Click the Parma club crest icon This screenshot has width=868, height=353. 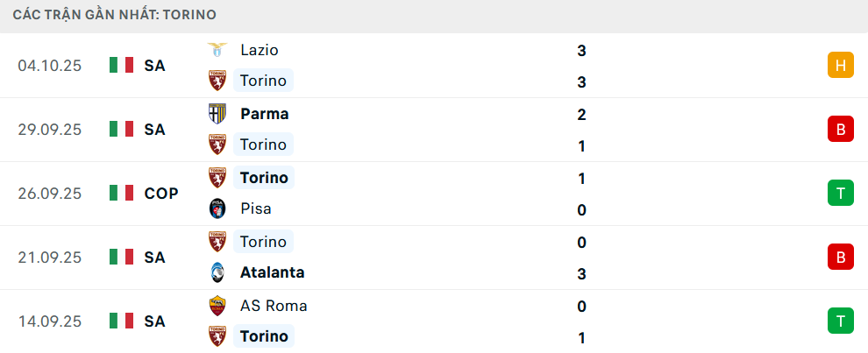[217, 114]
